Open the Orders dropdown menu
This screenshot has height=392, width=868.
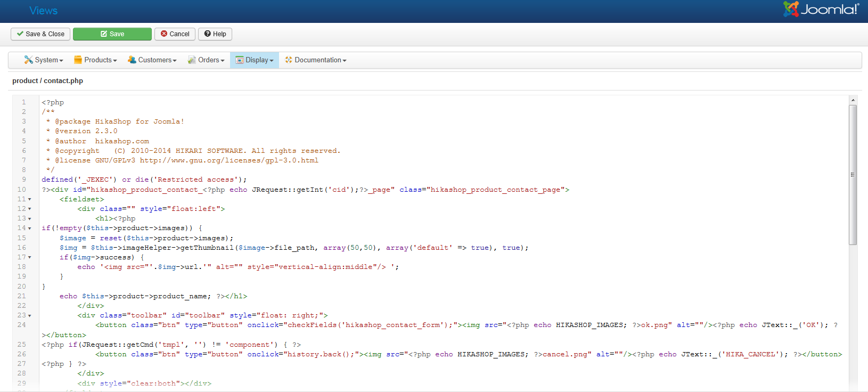206,60
